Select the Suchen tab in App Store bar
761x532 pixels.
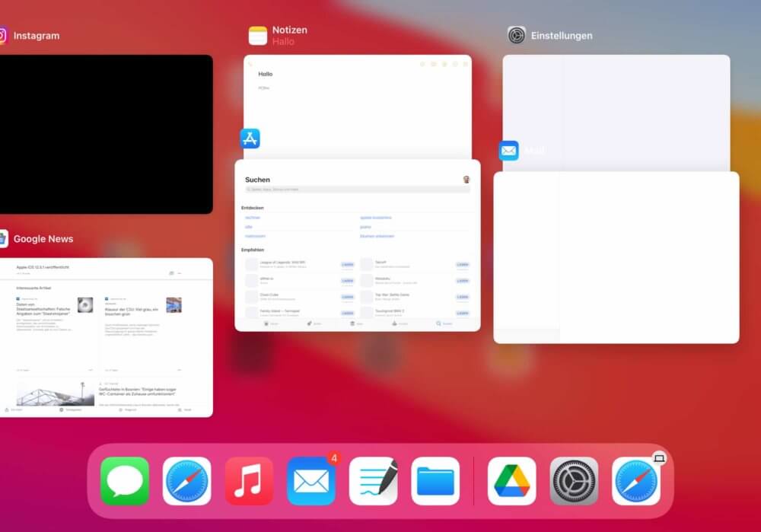click(x=444, y=323)
